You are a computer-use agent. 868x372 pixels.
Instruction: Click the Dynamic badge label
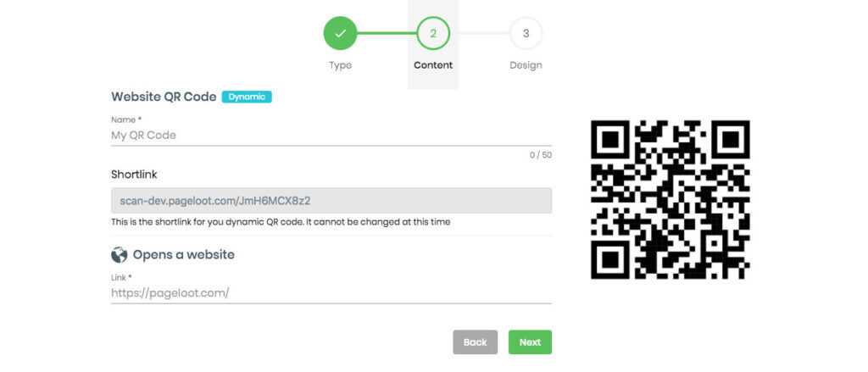pos(247,97)
